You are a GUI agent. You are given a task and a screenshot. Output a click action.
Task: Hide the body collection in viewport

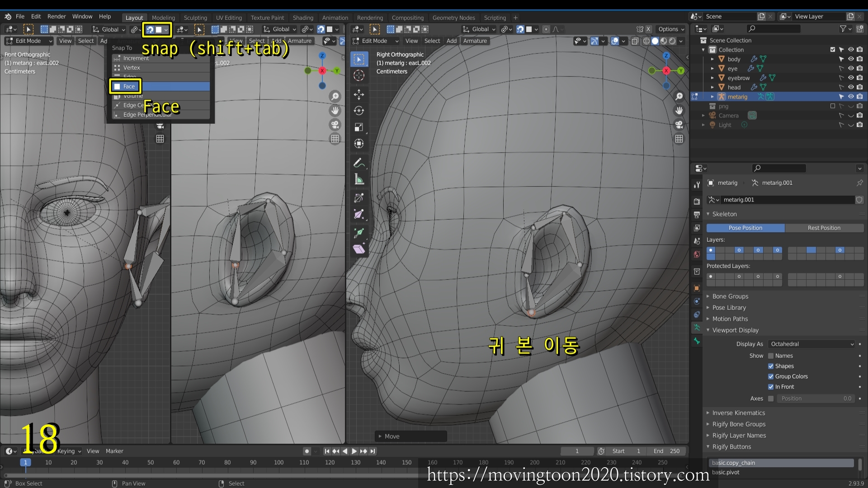coord(850,59)
